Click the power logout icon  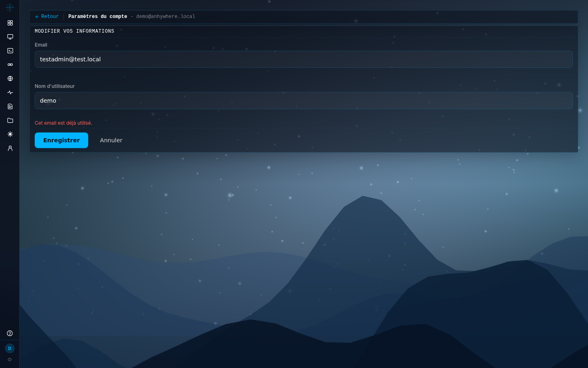[10, 359]
